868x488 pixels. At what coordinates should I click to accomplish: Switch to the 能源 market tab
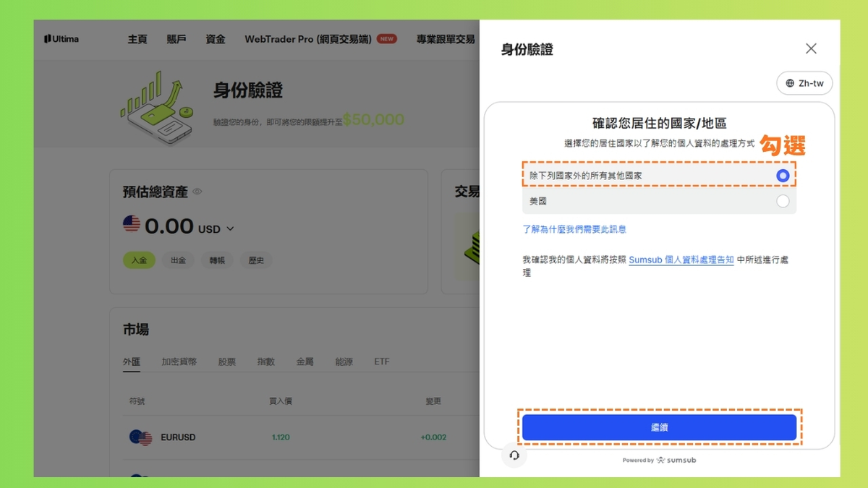[344, 361]
